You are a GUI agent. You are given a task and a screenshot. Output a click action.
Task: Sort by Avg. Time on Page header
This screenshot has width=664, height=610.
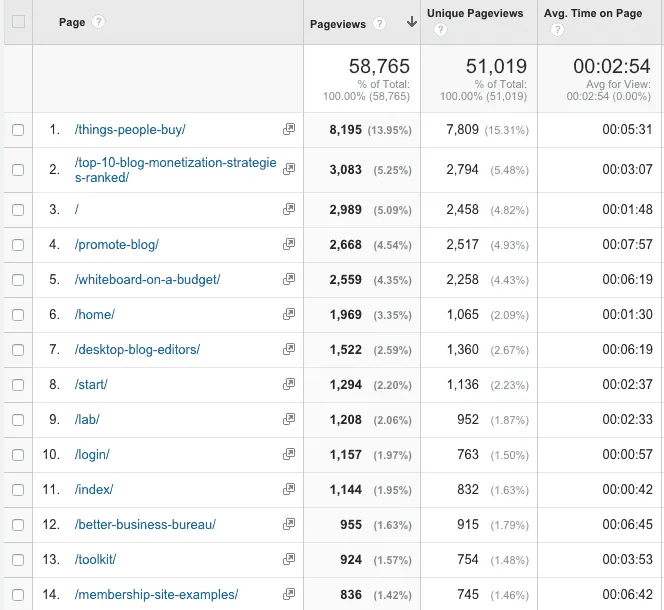point(593,13)
